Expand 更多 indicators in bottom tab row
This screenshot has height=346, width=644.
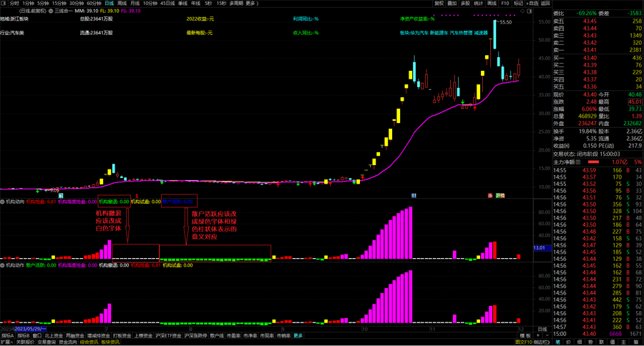click(298, 335)
